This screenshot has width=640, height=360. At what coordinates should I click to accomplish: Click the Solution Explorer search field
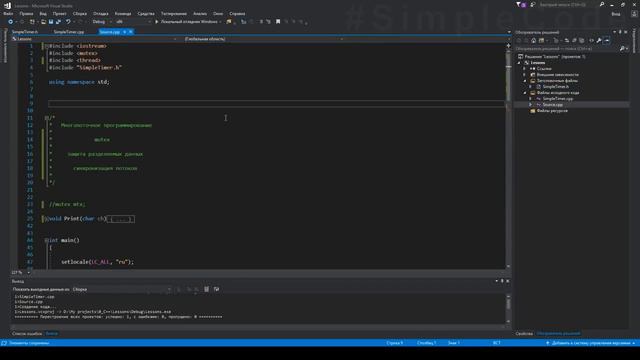(x=567, y=49)
